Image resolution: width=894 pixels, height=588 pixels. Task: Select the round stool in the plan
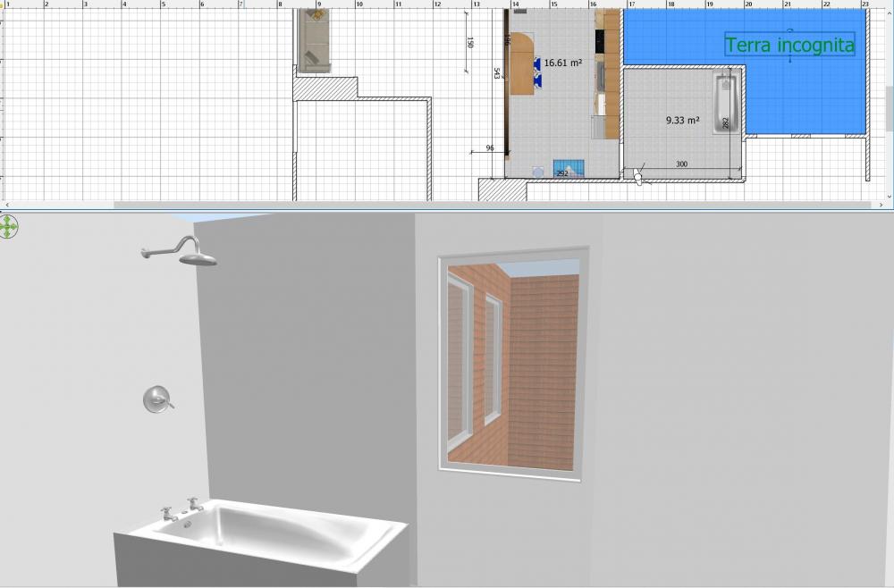[x=537, y=170]
